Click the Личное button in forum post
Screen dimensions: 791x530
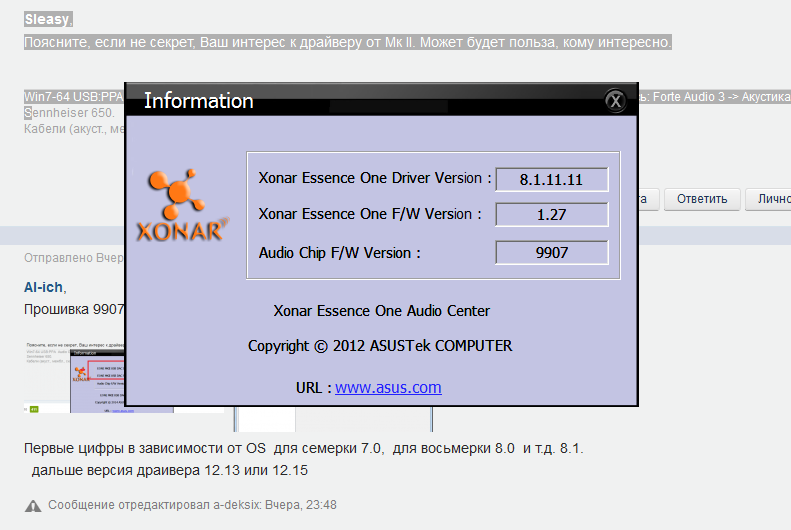[x=768, y=199]
